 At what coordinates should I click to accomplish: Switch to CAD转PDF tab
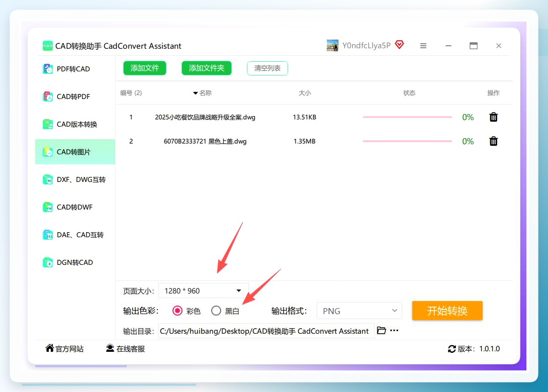click(75, 96)
